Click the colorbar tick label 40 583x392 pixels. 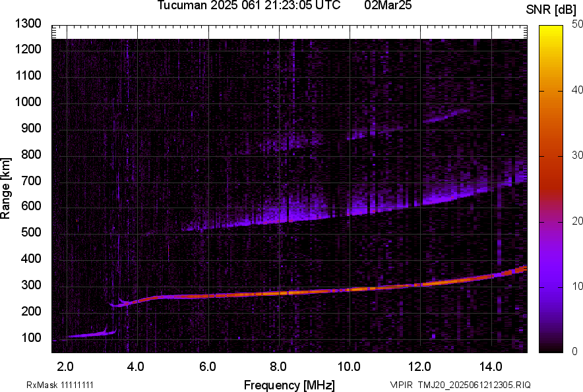(575, 90)
